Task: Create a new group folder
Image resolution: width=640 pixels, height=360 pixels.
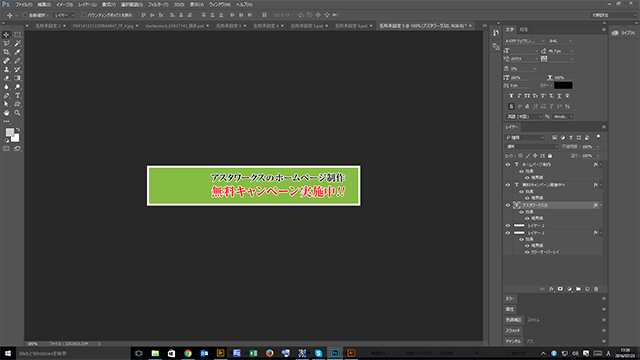Action: pyautogui.click(x=578, y=289)
